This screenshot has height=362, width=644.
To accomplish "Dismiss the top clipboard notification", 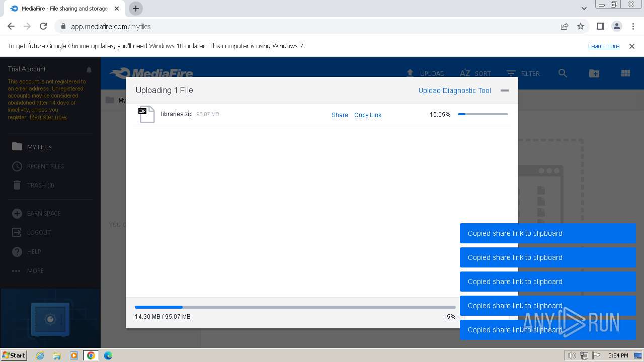I will point(548,233).
